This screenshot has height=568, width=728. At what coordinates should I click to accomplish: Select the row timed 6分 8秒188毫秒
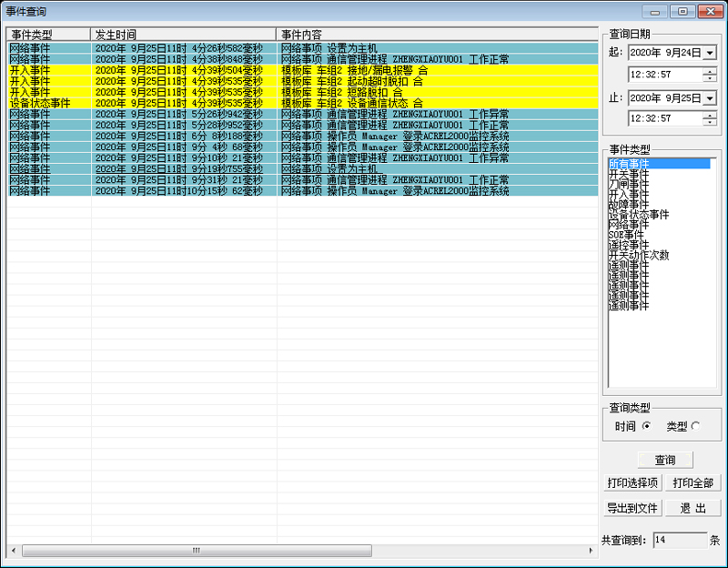pyautogui.click(x=303, y=137)
